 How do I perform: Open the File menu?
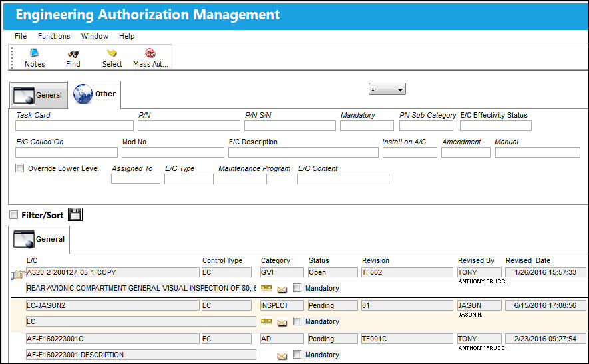coord(21,36)
